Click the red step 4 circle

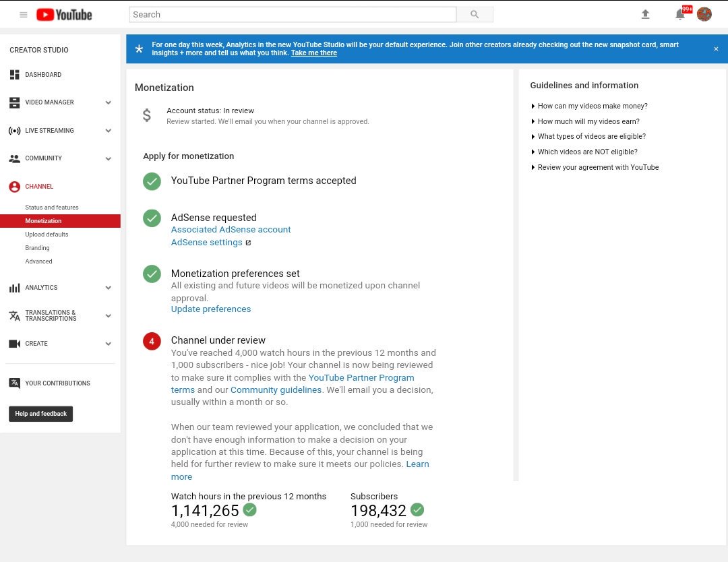(x=152, y=341)
